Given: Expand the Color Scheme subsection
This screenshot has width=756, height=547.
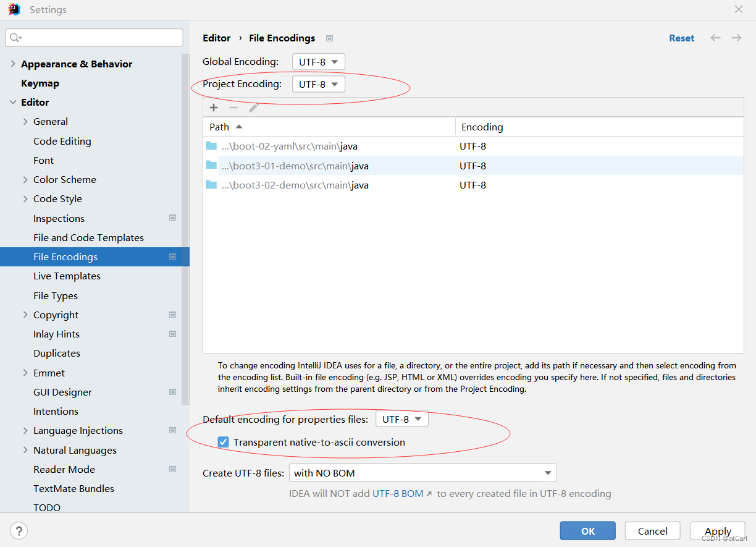Looking at the screenshot, I should pyautogui.click(x=25, y=180).
